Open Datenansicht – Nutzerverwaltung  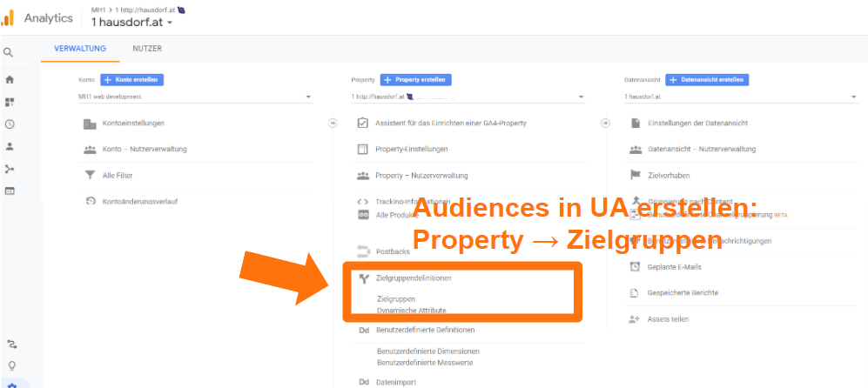702,149
